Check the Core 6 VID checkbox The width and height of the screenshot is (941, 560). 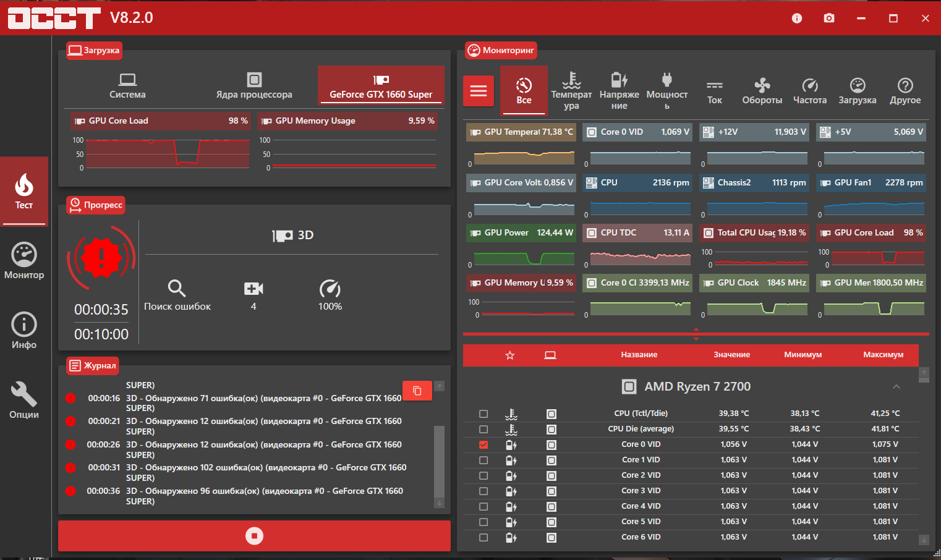(x=483, y=538)
